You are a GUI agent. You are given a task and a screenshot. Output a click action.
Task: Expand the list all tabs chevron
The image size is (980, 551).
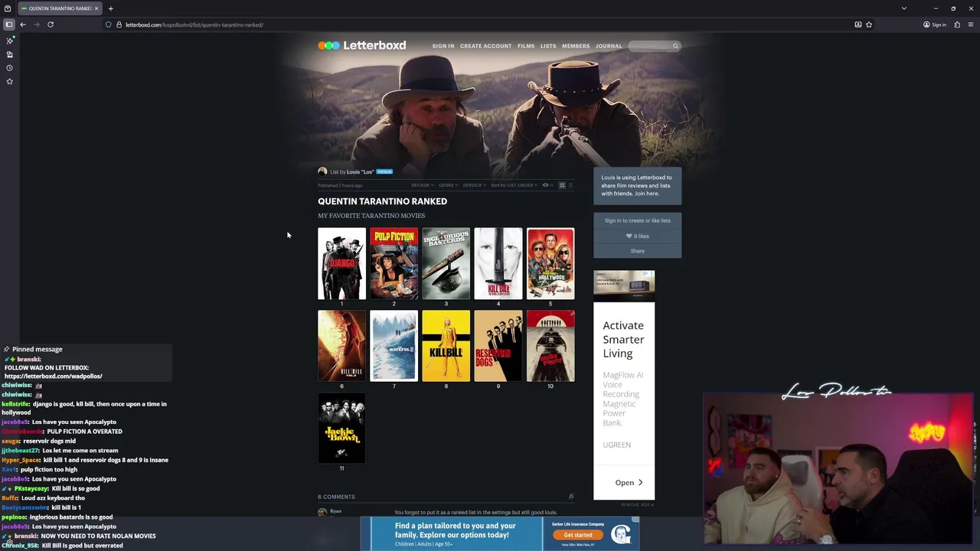[x=904, y=8]
